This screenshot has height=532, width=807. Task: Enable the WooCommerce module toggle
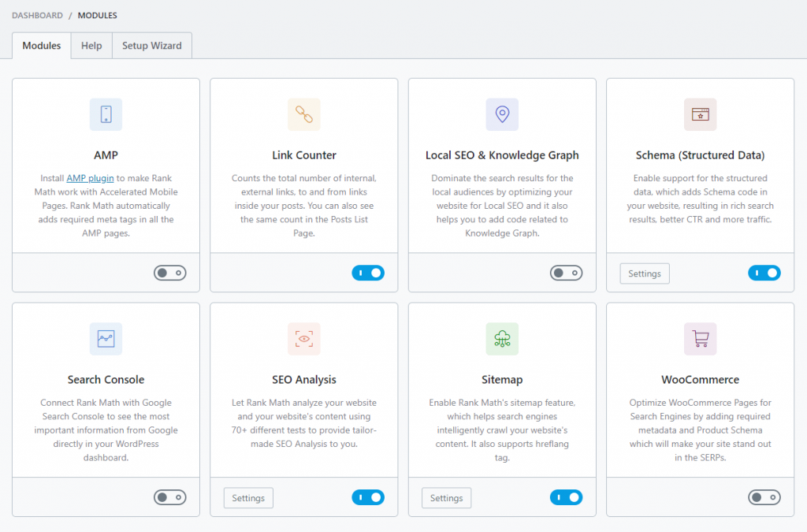(x=764, y=497)
